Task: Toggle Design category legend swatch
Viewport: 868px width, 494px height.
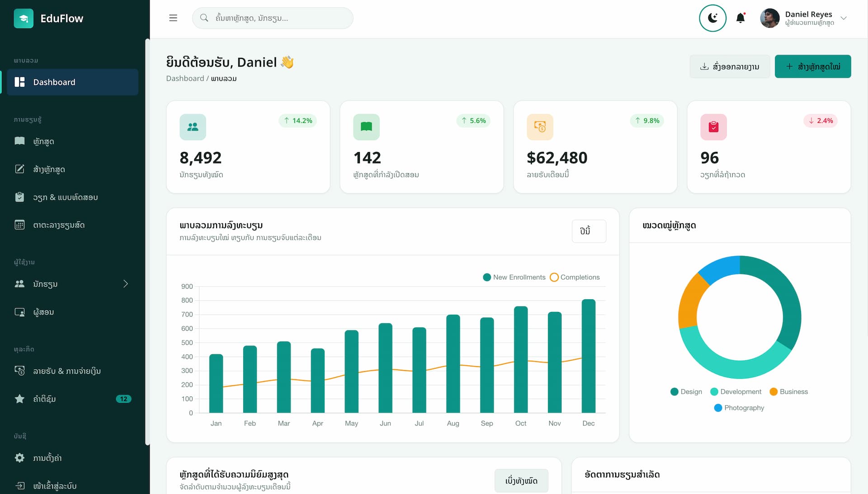Action: click(675, 392)
